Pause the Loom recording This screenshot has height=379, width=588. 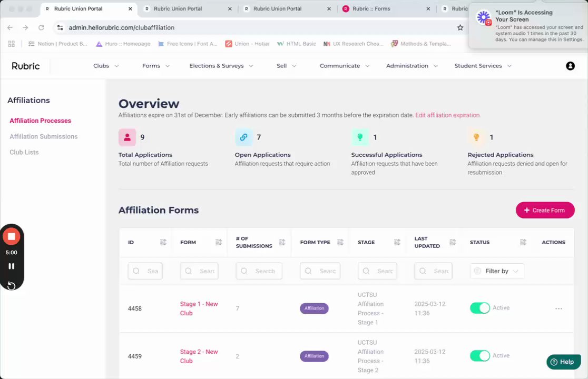click(11, 266)
